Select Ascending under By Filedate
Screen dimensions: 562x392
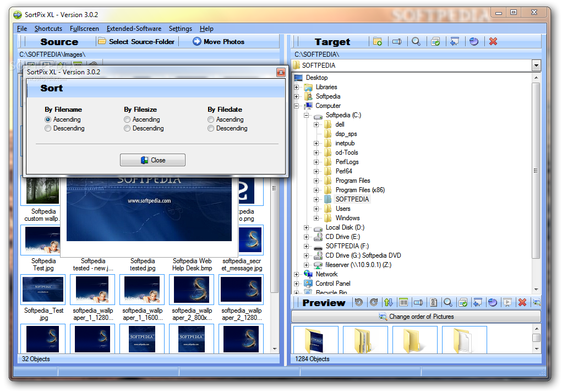[211, 119]
